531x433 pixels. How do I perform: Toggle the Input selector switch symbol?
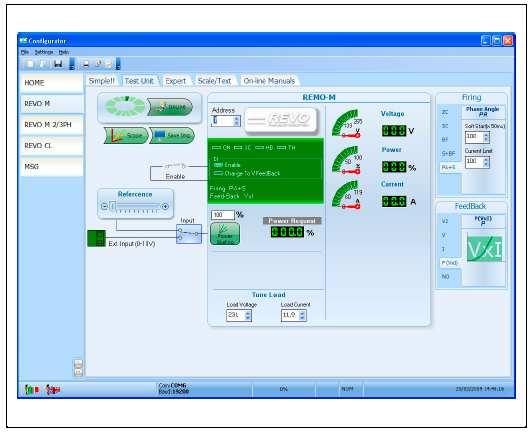(189, 234)
